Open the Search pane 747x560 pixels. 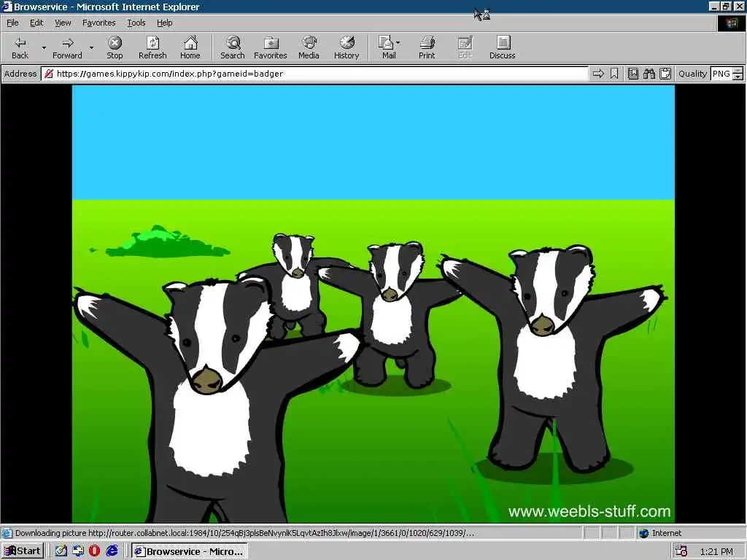click(233, 47)
